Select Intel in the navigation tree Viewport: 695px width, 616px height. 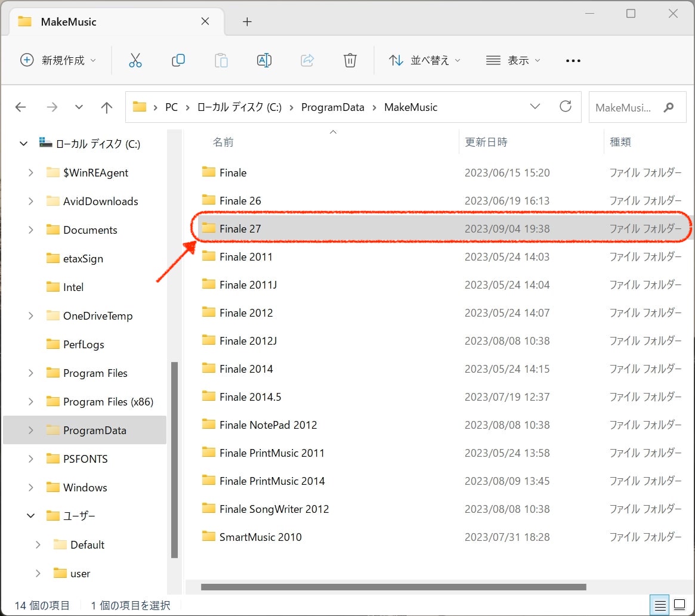pos(73,287)
